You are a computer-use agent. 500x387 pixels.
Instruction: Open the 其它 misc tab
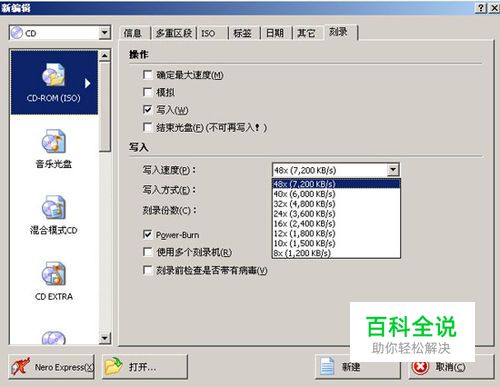pos(307,33)
